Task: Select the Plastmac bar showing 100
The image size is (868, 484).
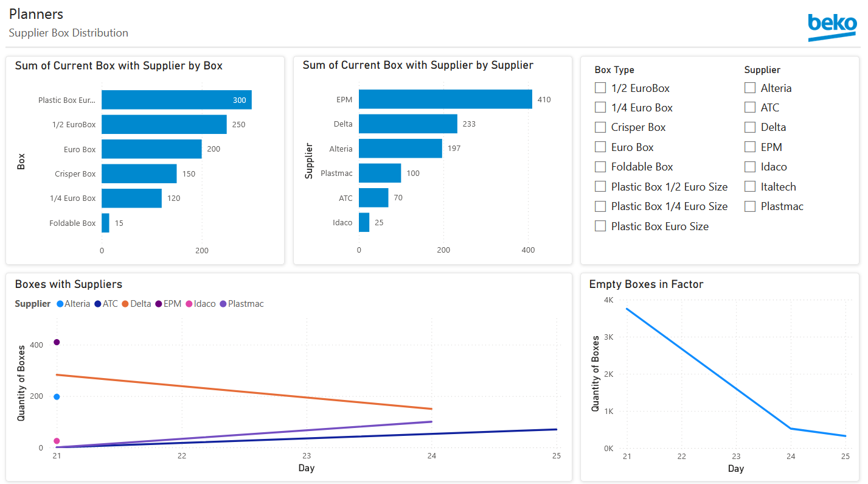Action: (380, 173)
